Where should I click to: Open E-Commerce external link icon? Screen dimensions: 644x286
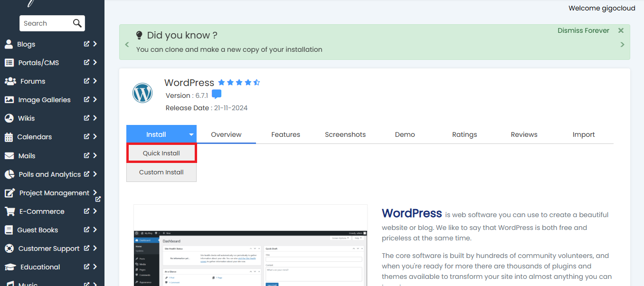tap(86, 211)
